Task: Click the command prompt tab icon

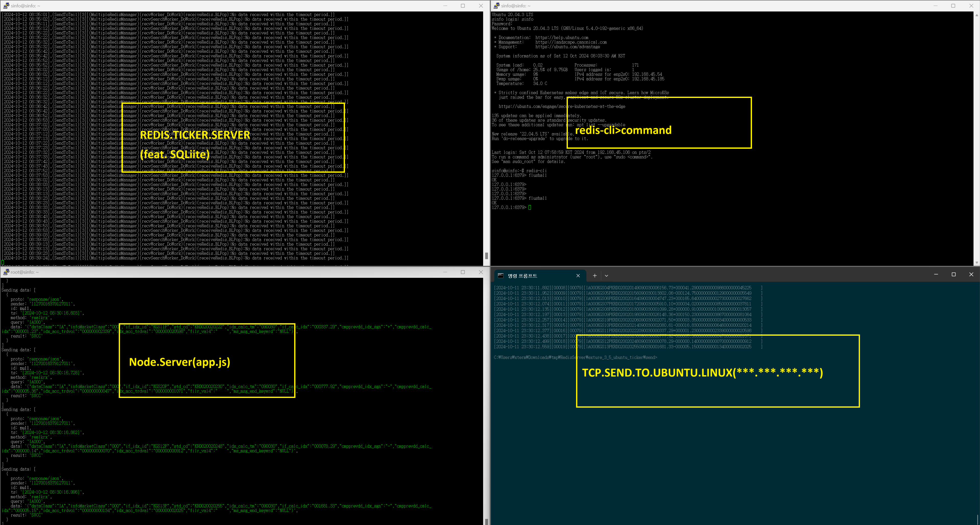Action: click(501, 276)
